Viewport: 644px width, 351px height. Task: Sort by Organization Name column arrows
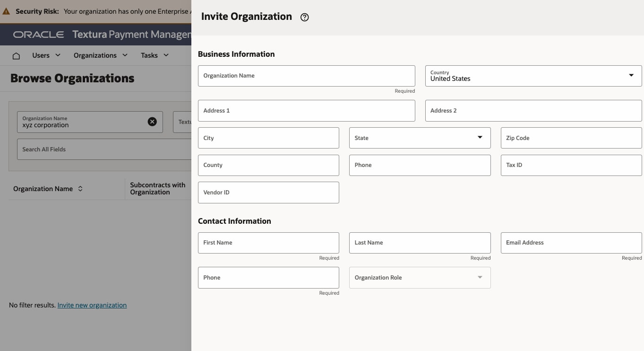pyautogui.click(x=80, y=189)
